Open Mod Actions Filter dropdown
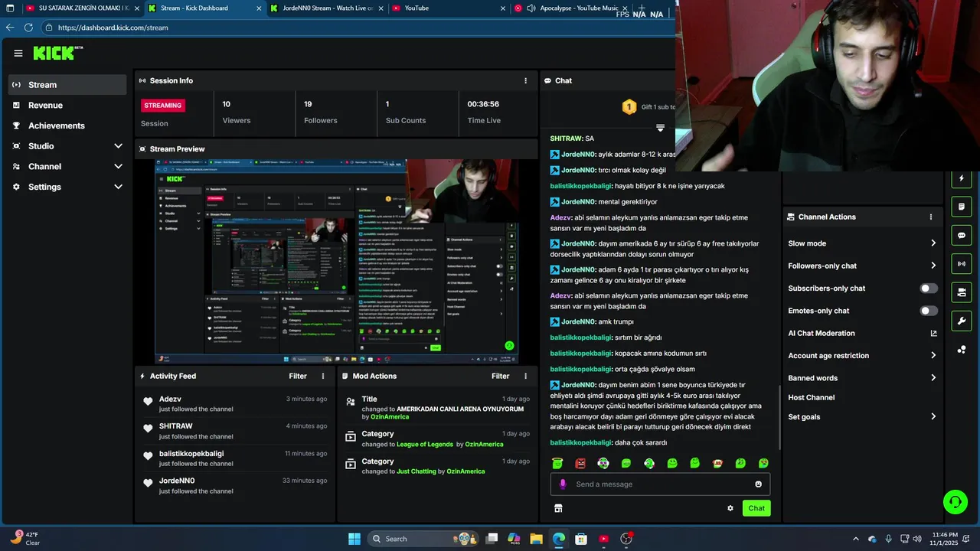 point(500,376)
